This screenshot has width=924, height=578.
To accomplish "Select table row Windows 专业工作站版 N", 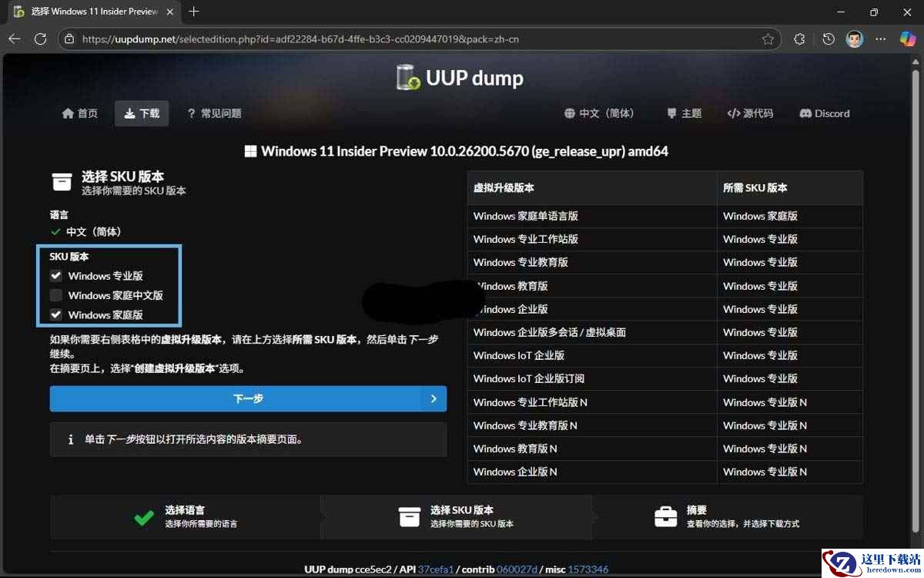I will pyautogui.click(x=665, y=402).
